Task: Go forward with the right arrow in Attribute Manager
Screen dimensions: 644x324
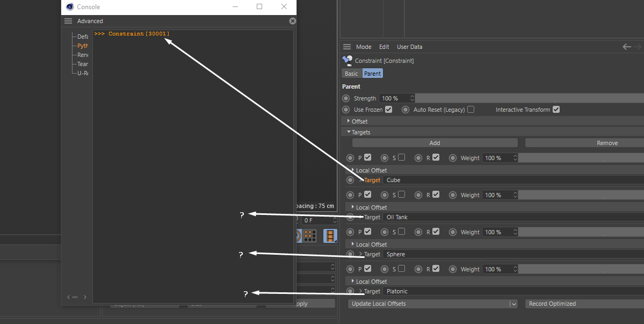Action: (638, 47)
